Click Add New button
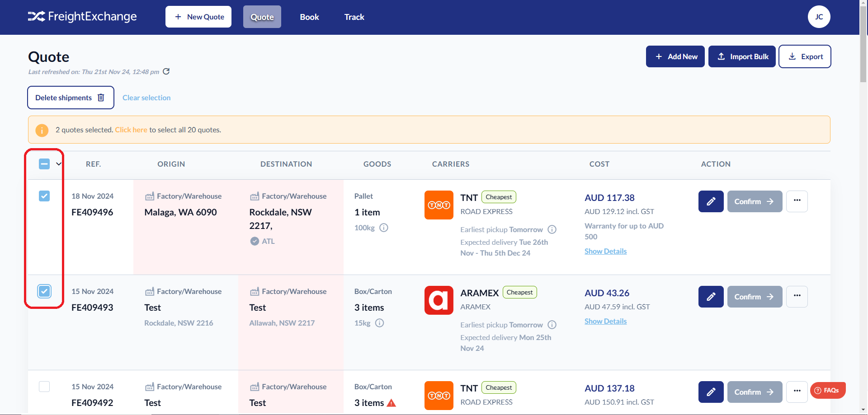The height and width of the screenshot is (415, 868). coord(675,56)
